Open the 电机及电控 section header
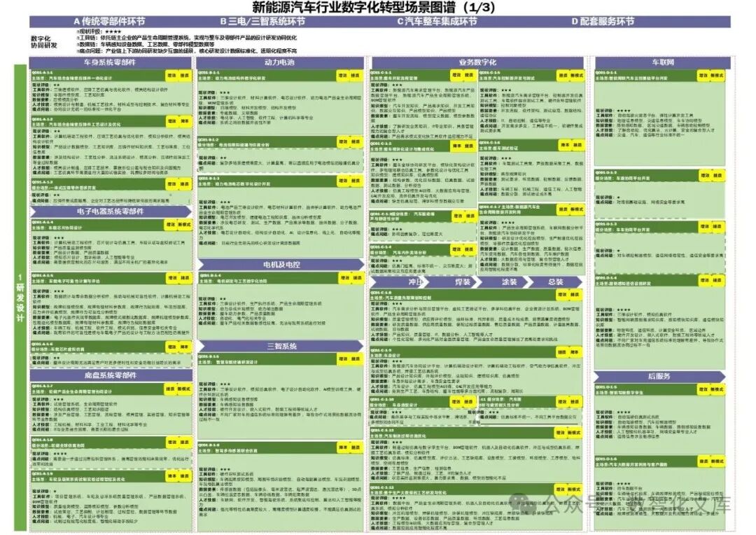756x535 pixels. click(x=281, y=265)
